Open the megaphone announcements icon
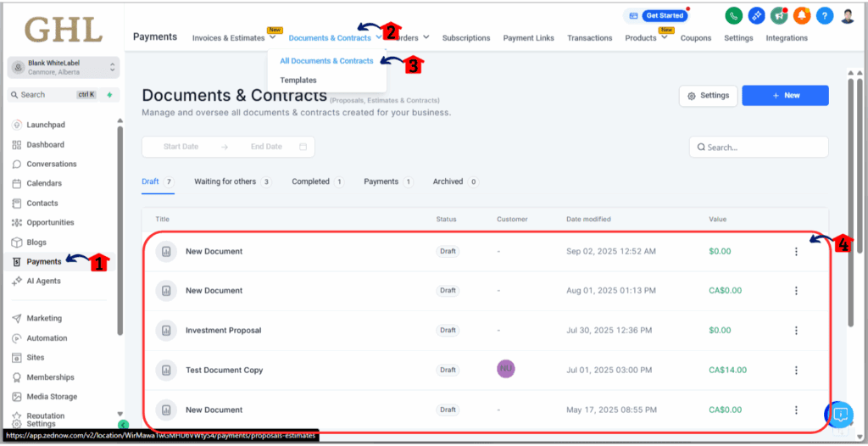The height and width of the screenshot is (446, 868). 779,16
